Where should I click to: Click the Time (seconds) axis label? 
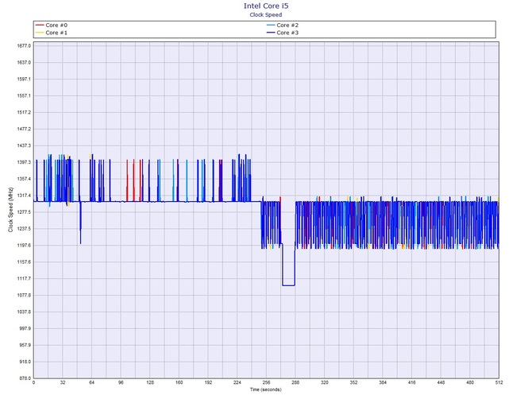pos(266,389)
